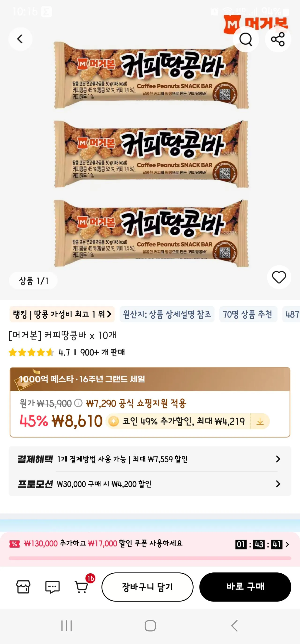The image size is (300, 644).
Task: Tap 원산지 상품 상세설명 참조 tag
Action: [x=167, y=314]
